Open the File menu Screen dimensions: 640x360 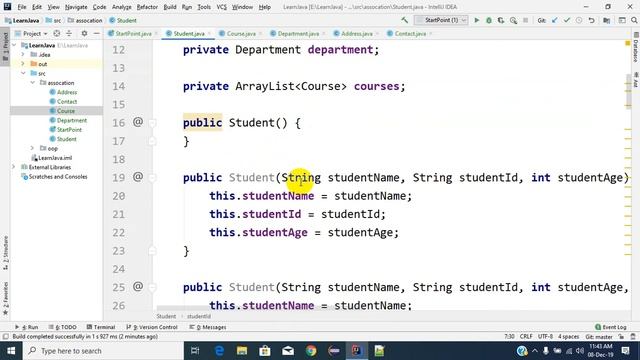pyautogui.click(x=22, y=7)
